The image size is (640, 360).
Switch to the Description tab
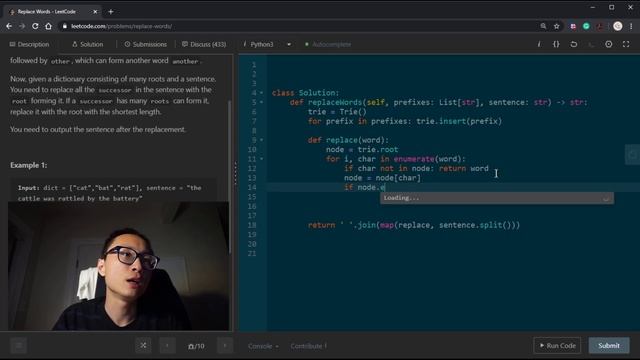(x=29, y=44)
